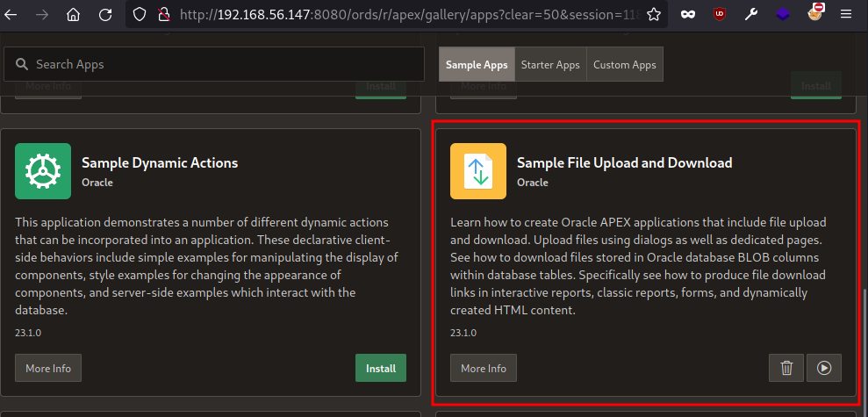Reload the page with the refresh icon
This screenshot has width=868, height=417.
(x=105, y=14)
